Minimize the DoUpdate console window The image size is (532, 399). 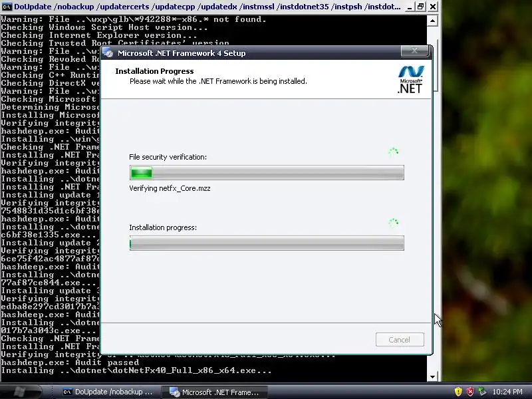(410, 7)
